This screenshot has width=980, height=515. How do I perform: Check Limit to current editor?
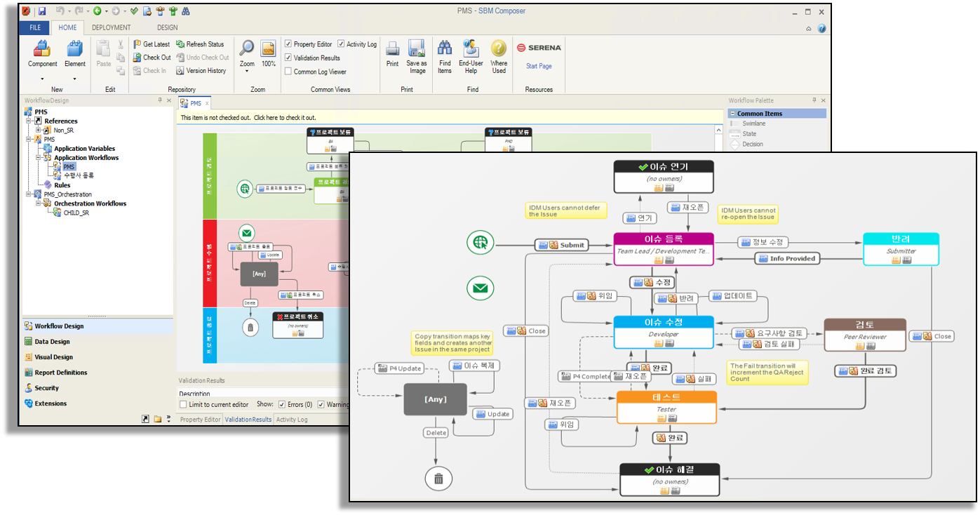183,405
